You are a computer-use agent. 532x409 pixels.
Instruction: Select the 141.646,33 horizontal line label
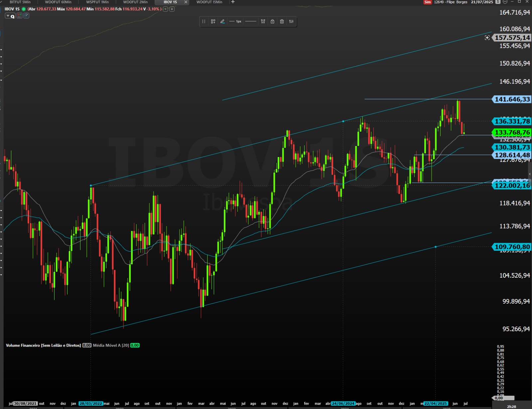pos(512,99)
